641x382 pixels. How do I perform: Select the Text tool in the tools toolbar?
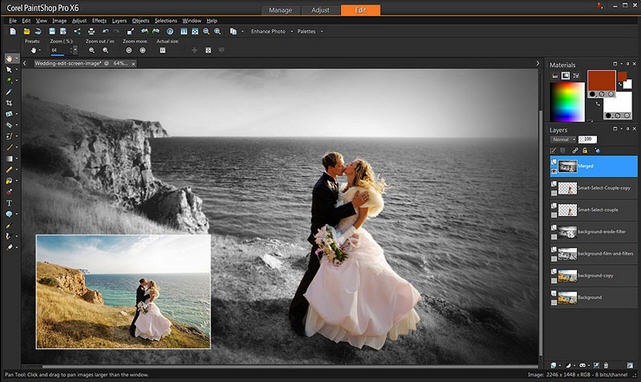(x=9, y=203)
